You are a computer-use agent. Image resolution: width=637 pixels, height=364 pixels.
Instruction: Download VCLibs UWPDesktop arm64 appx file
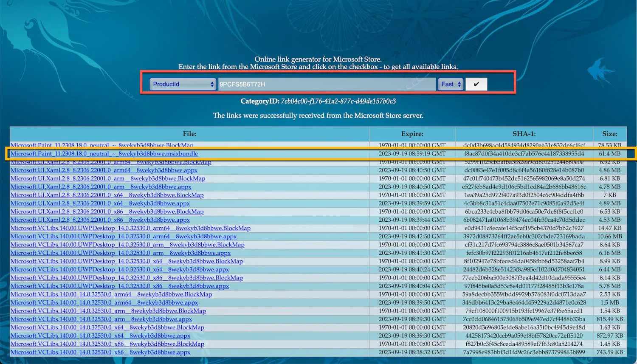point(124,237)
